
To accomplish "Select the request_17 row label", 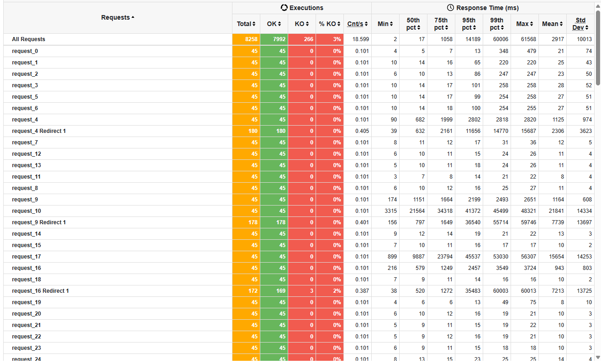I will click(26, 257).
